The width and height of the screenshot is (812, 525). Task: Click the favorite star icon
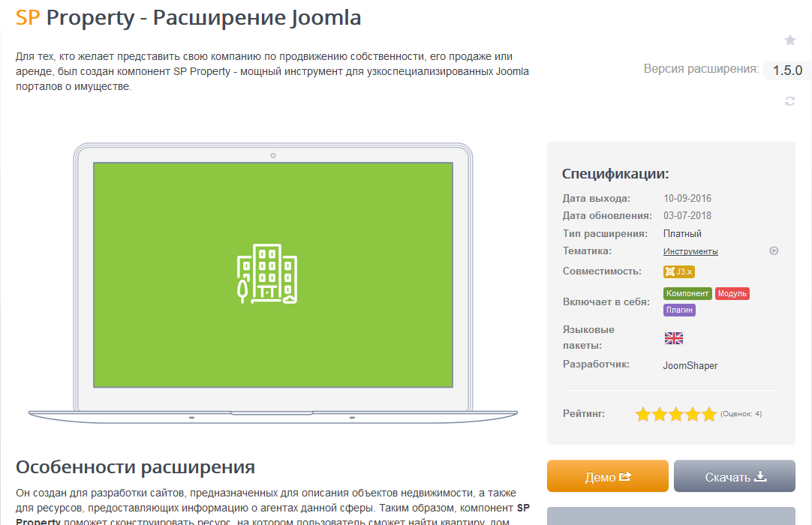[x=789, y=40]
